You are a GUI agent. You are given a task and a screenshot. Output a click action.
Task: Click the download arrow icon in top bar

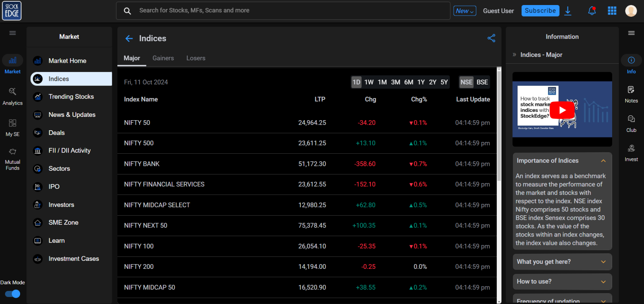(x=568, y=10)
